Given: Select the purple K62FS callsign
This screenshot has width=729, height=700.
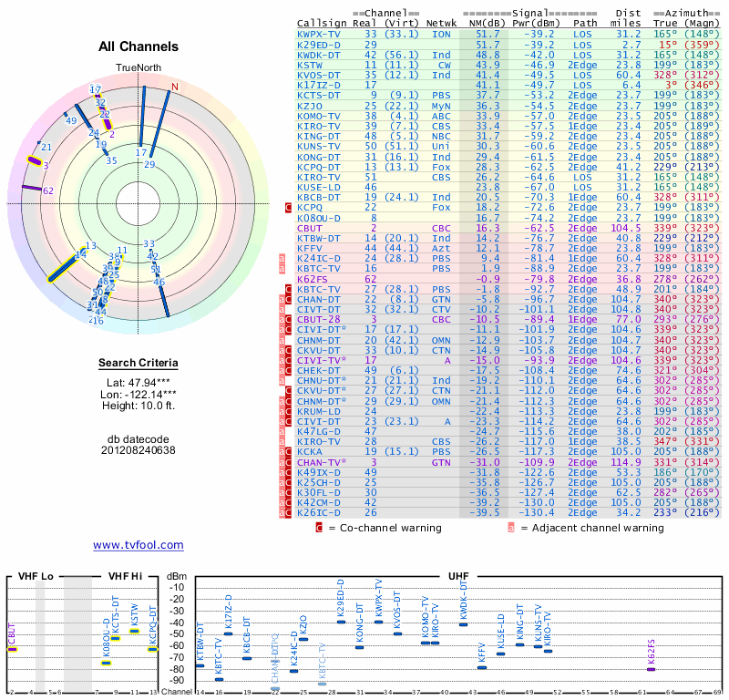Looking at the screenshot, I should (313, 279).
